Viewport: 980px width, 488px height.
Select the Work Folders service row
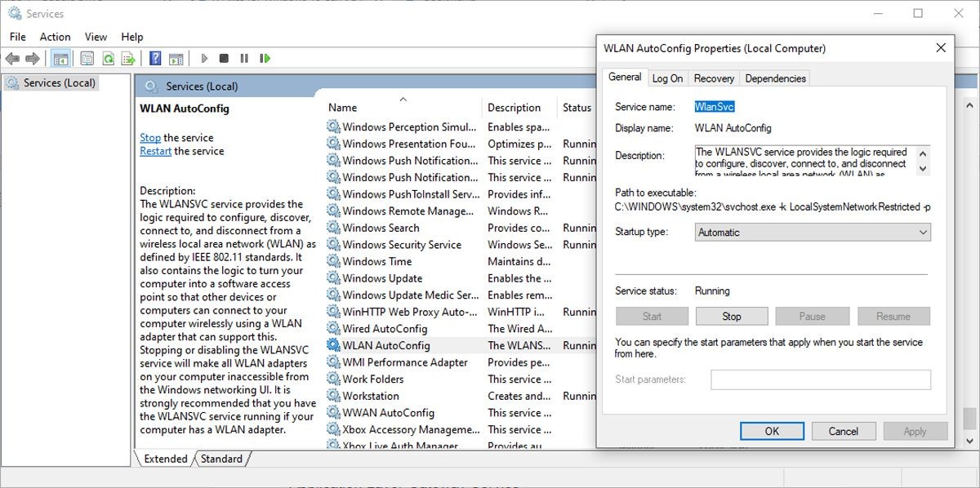pos(461,379)
